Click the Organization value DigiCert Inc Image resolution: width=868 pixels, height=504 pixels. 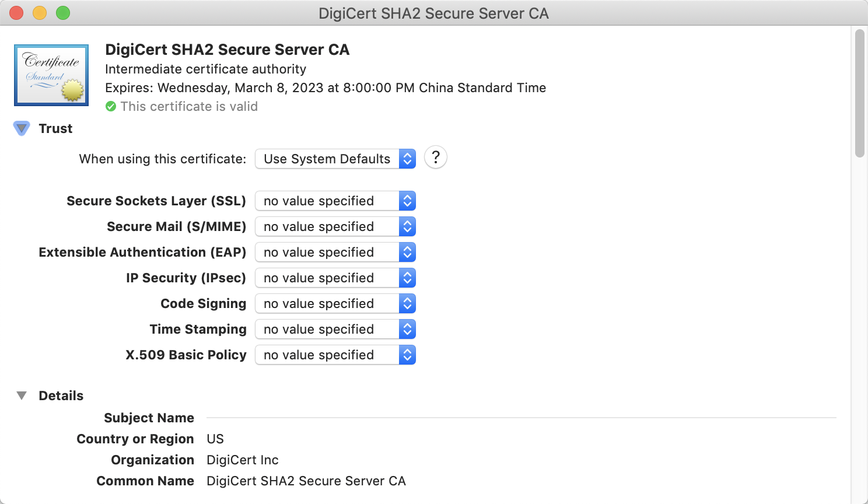tap(243, 460)
